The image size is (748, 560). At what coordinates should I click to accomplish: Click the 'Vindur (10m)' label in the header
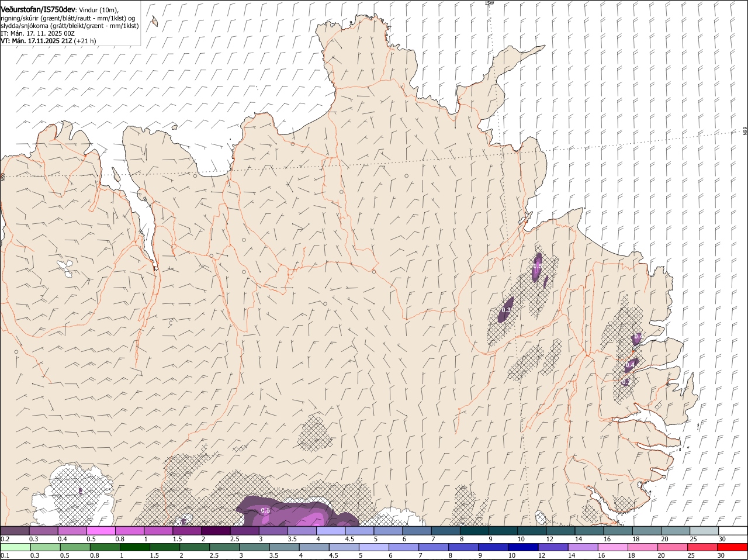point(98,10)
